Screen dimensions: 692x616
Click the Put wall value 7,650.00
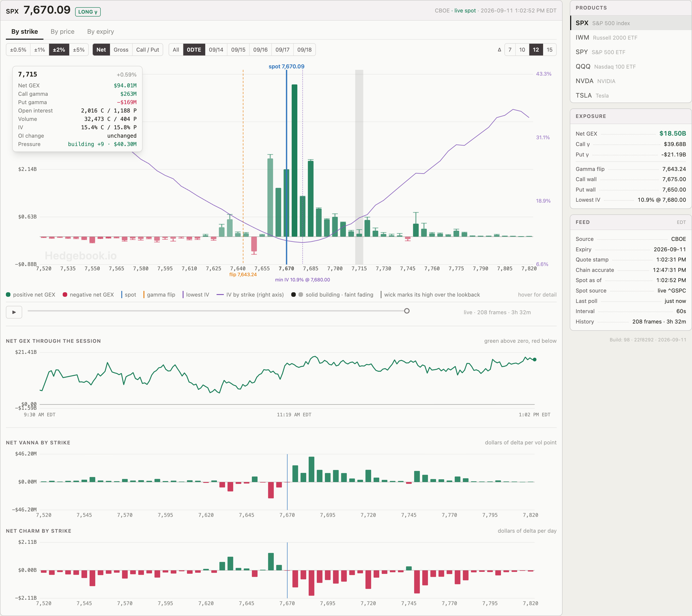[x=674, y=190]
